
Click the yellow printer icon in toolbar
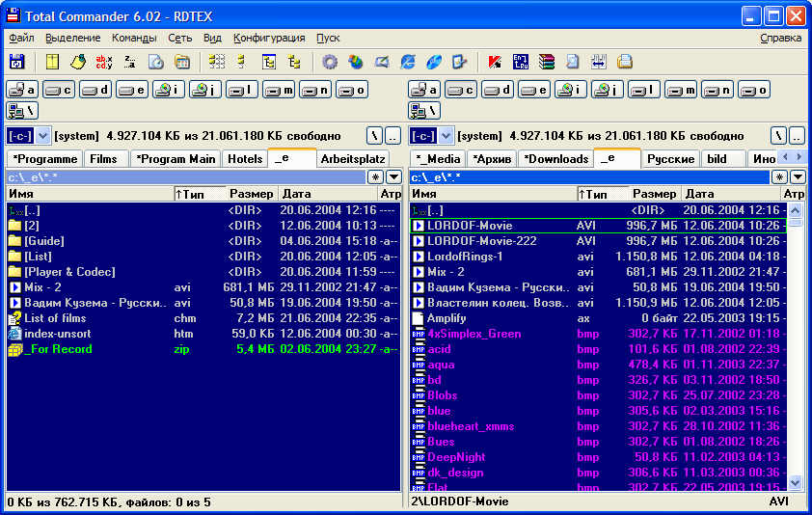625,62
